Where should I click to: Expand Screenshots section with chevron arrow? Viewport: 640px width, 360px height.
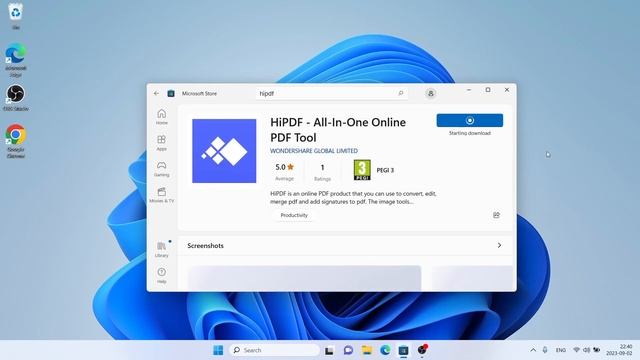(499, 245)
